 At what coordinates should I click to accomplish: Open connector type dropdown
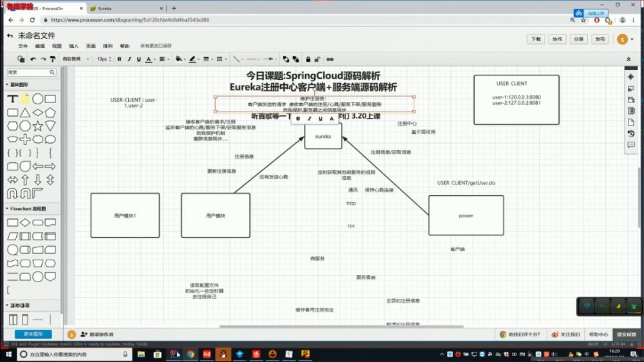pos(237,59)
